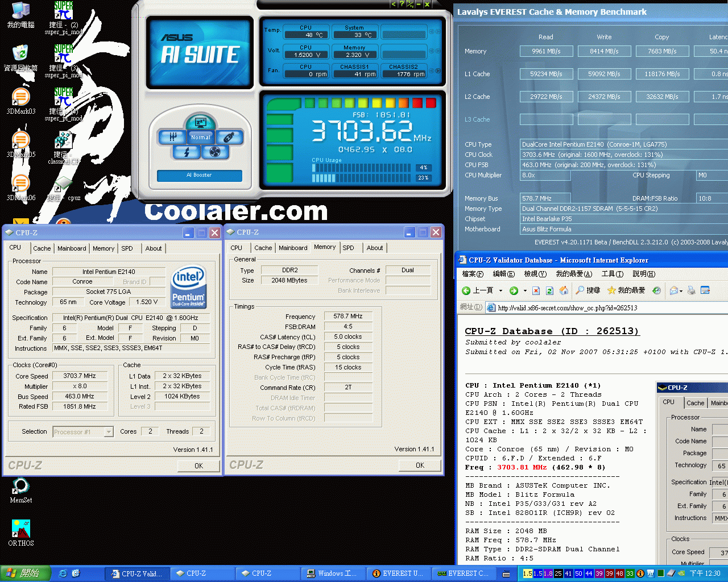Viewport: 728px width, 582px height.
Task: Click next arrow on the Volt row
Action: point(437,51)
